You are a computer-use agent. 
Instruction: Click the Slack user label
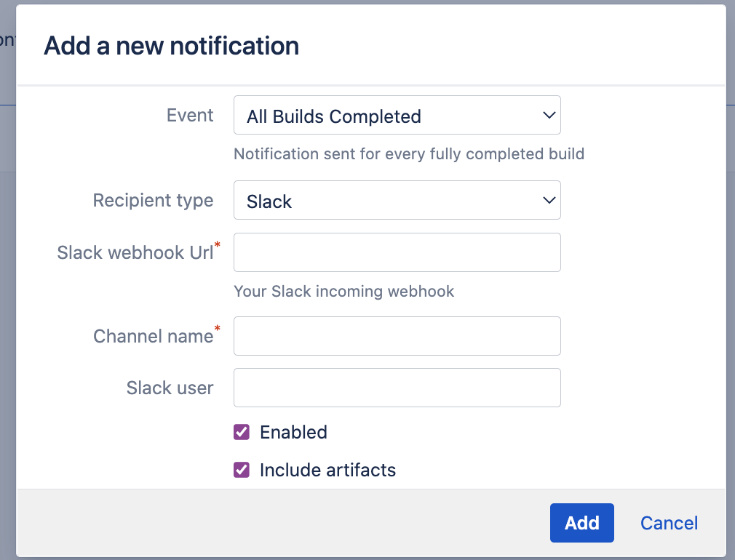click(170, 388)
